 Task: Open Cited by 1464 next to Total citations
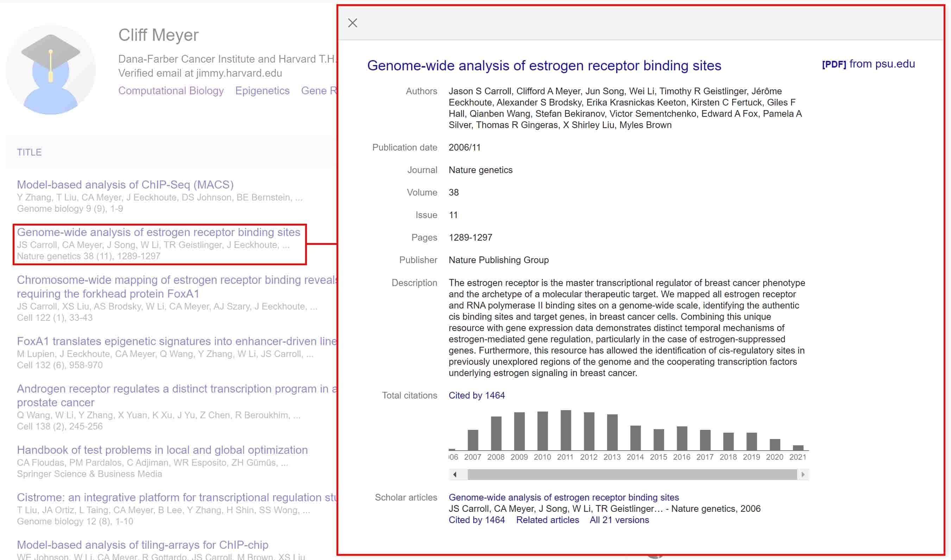tap(477, 395)
